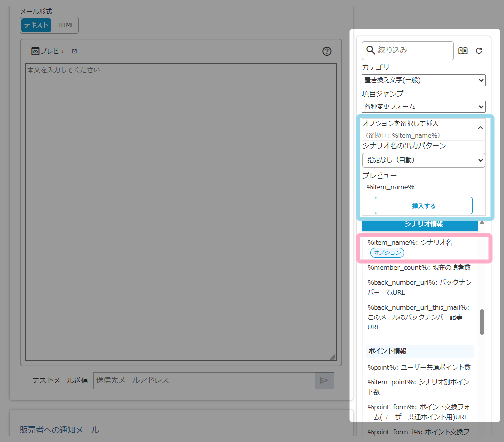Click the external link icon beside プレビュー
Viewport: 504px width, 442px height.
click(75, 51)
